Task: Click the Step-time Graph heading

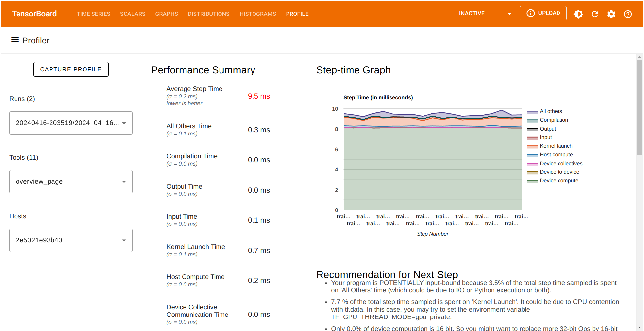Action: [354, 70]
